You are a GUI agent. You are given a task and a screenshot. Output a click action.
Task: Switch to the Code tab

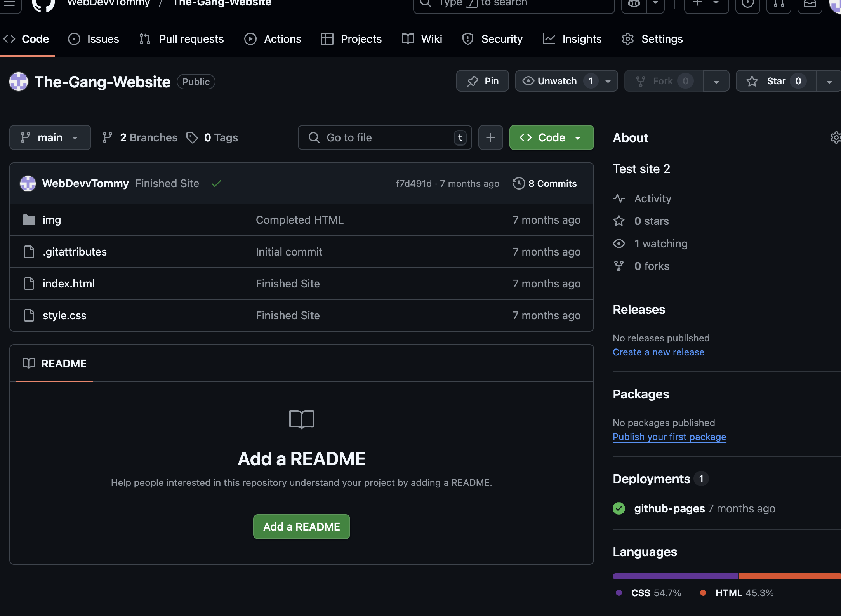[x=26, y=39]
